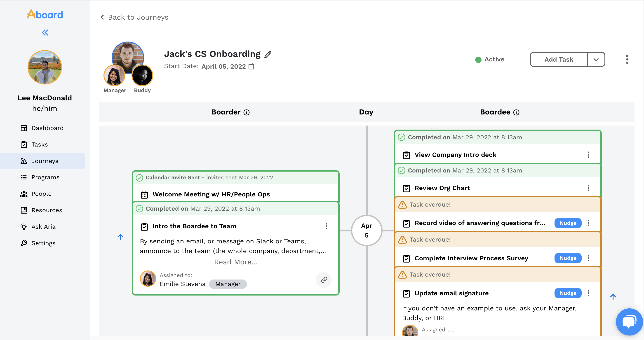644x340 pixels.
Task: Click the Apr 5 day marker
Action: (366, 230)
